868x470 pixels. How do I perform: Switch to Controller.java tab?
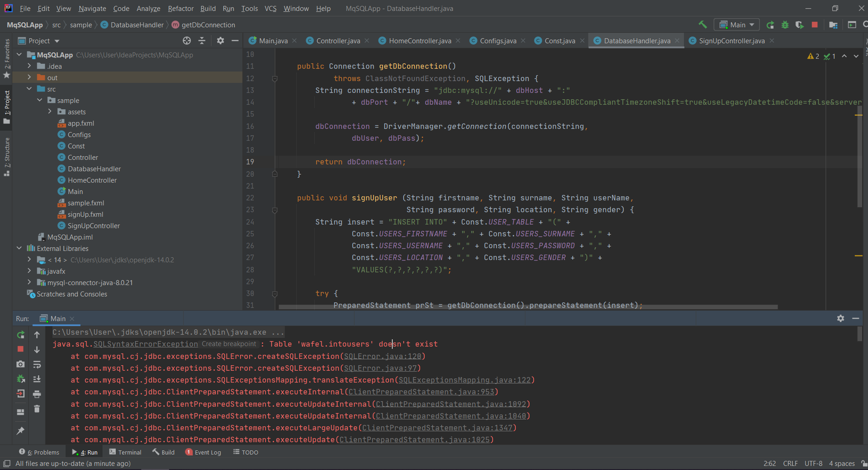click(x=338, y=41)
